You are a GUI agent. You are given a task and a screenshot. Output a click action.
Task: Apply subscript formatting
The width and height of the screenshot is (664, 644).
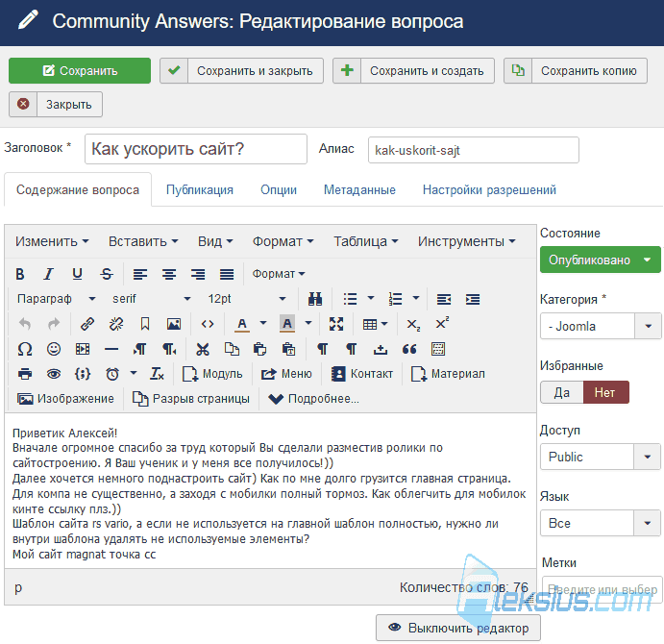[x=413, y=325]
